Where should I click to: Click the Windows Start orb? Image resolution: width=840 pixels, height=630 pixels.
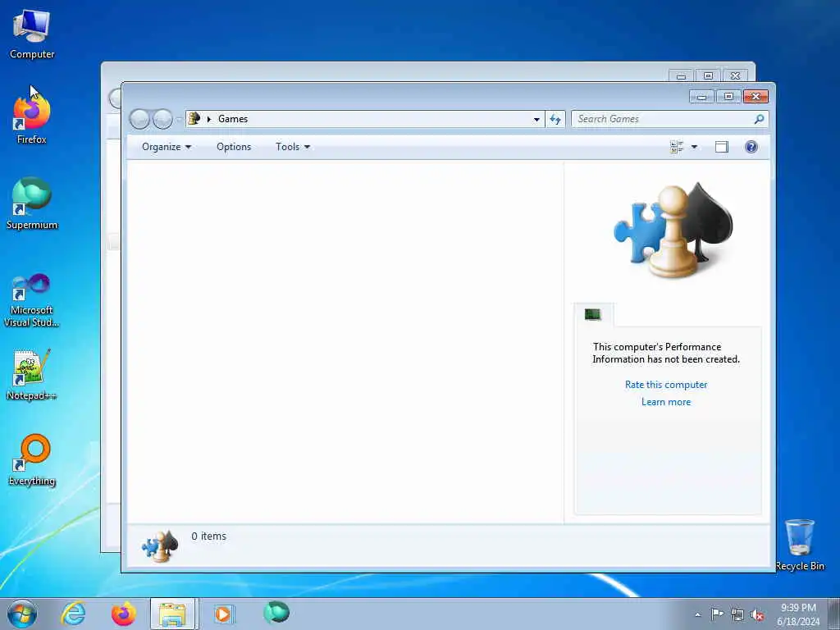pos(22,614)
